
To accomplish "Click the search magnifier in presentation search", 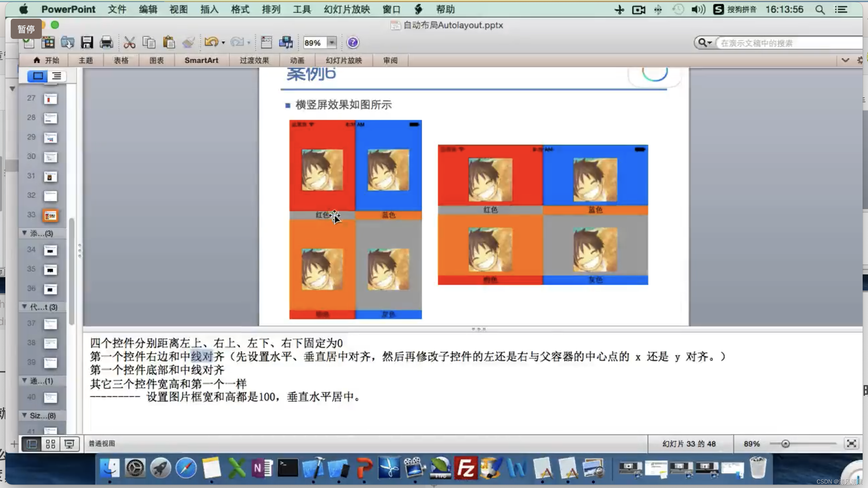I will pyautogui.click(x=702, y=43).
